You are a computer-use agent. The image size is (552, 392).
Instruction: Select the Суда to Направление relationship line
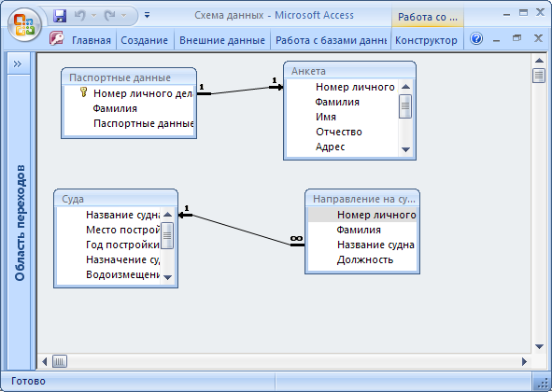(242, 230)
